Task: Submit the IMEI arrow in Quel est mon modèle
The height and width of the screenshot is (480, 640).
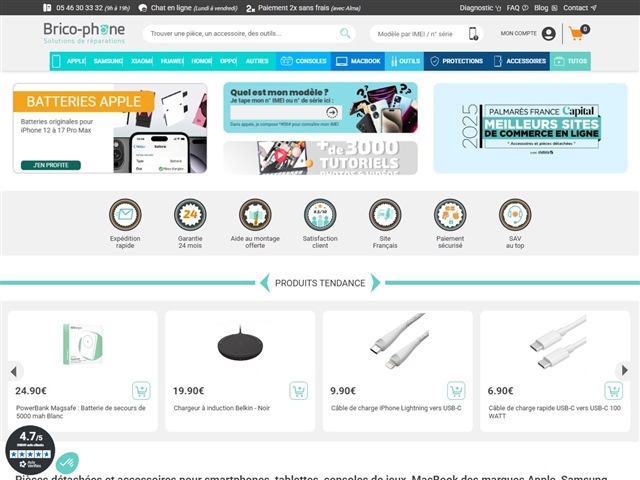Action: pos(332,112)
